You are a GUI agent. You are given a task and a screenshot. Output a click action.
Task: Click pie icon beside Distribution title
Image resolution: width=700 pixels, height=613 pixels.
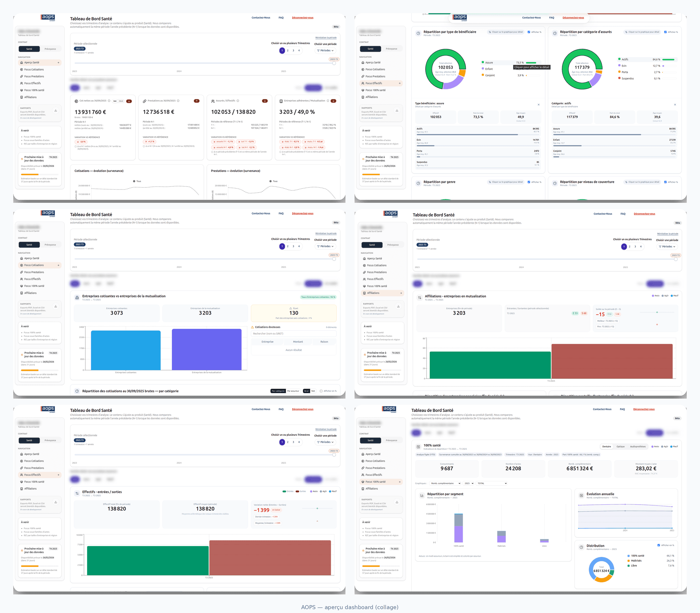pos(581,547)
